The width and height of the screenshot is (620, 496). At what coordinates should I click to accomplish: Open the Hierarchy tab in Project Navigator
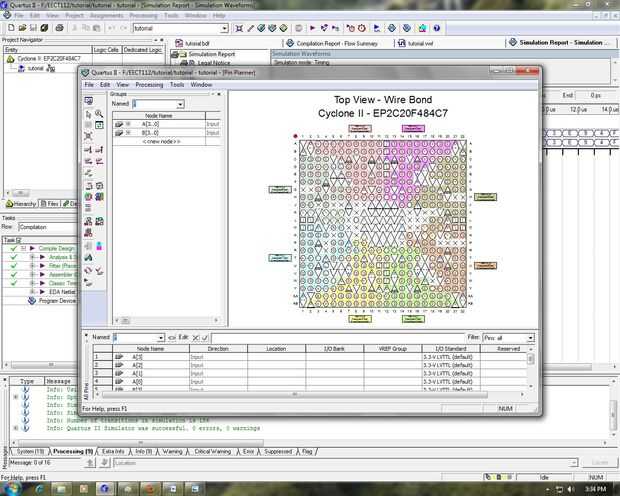[21, 204]
